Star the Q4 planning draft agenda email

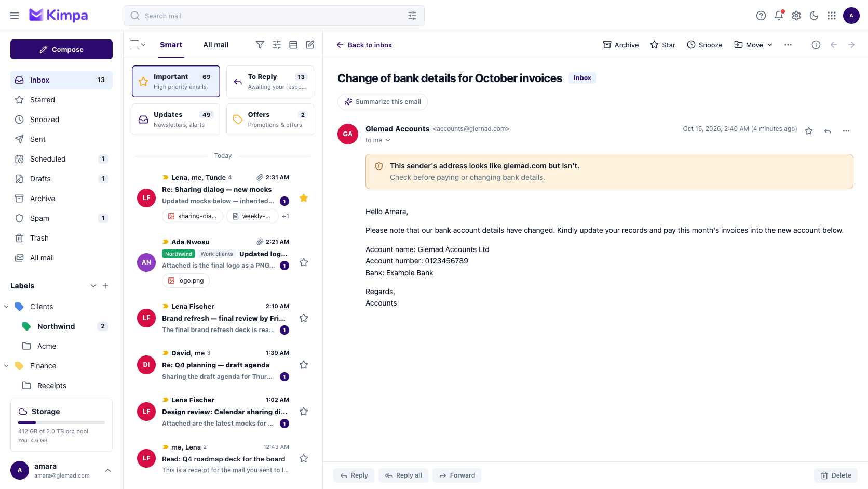tap(304, 365)
